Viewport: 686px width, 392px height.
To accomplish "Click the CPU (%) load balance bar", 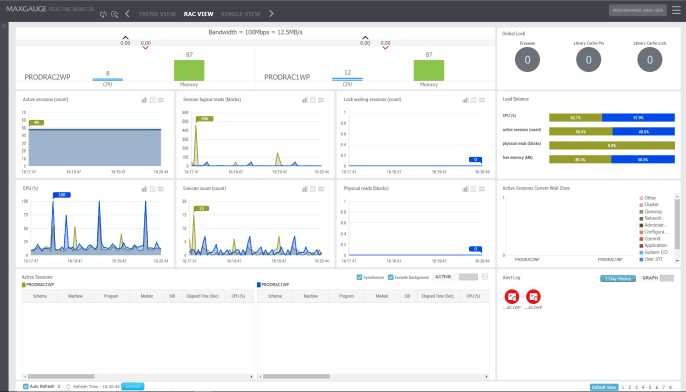I will (x=612, y=118).
